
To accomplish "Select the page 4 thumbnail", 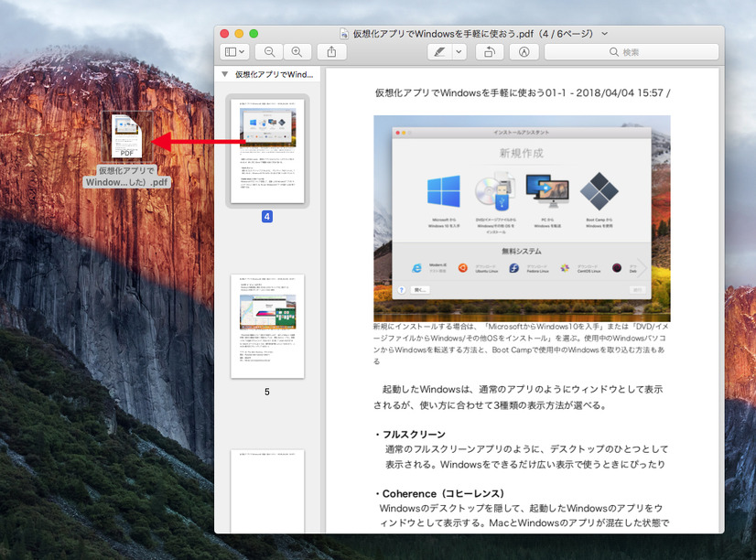I will click(267, 151).
